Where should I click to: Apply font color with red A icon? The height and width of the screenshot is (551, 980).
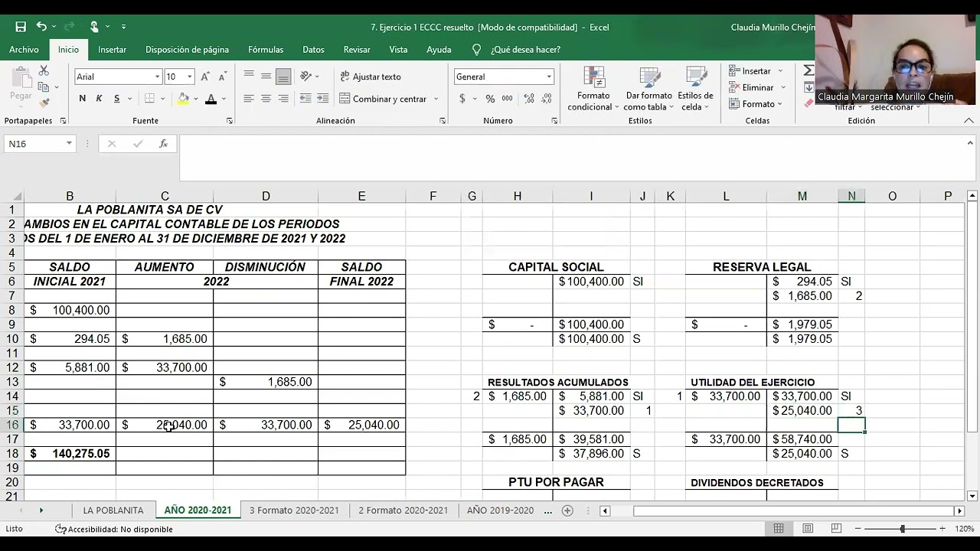coord(211,99)
